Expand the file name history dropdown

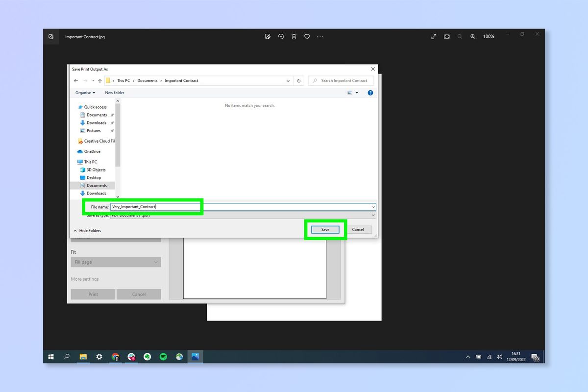point(373,206)
